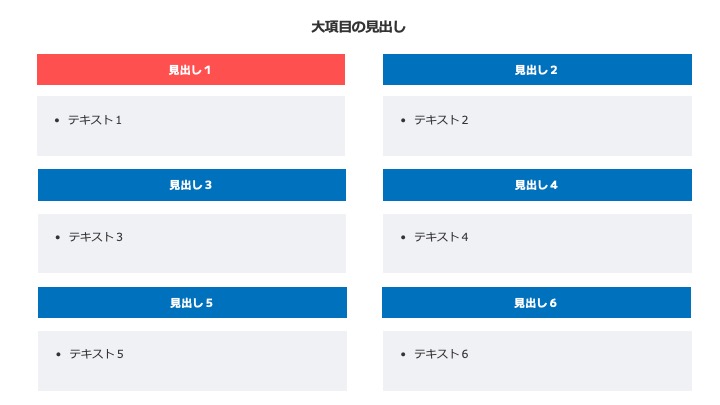Select the テキスト2 list item

(x=441, y=120)
